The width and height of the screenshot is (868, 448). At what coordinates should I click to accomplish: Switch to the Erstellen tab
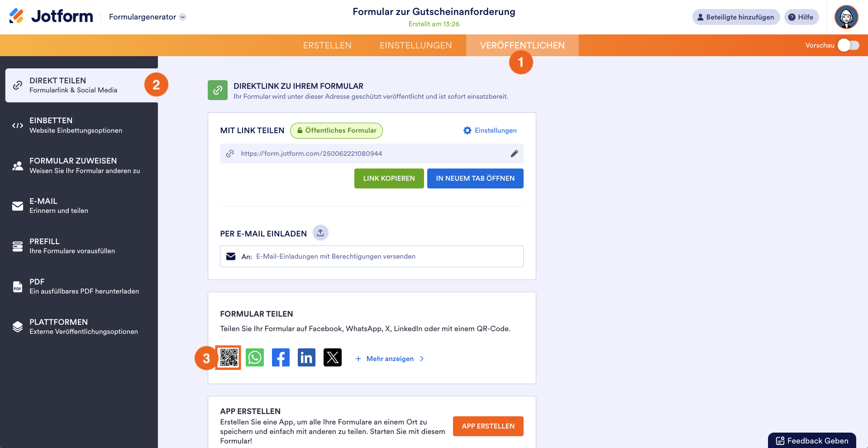click(x=327, y=45)
